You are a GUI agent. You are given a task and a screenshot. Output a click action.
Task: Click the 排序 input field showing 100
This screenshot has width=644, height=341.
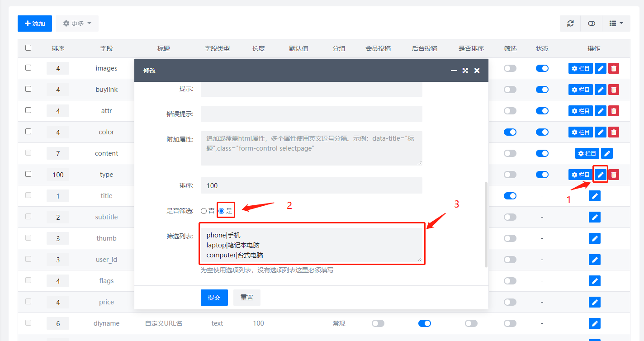click(x=312, y=185)
